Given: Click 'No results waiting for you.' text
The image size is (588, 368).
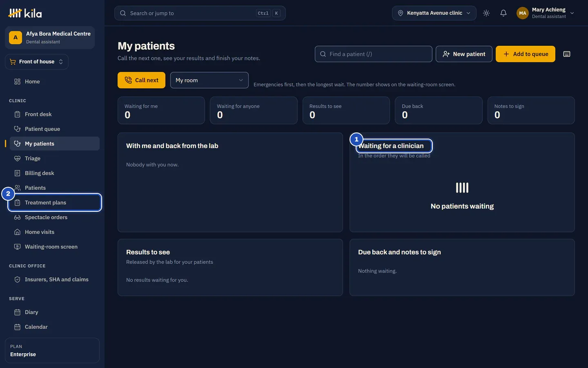Looking at the screenshot, I should [x=157, y=280].
